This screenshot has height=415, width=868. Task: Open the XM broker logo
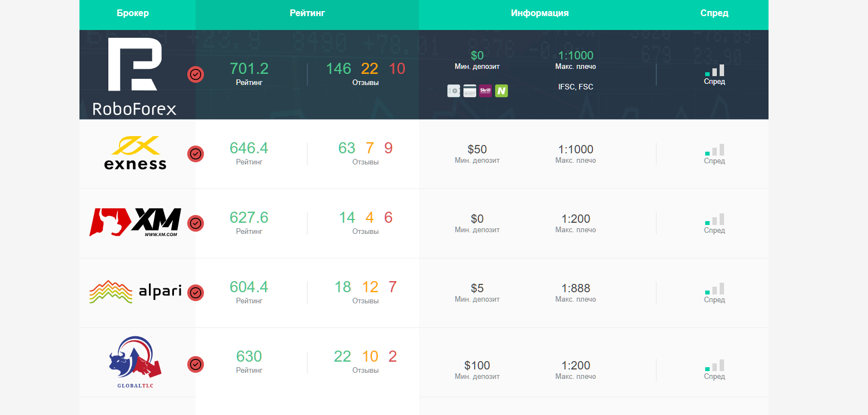click(x=136, y=222)
